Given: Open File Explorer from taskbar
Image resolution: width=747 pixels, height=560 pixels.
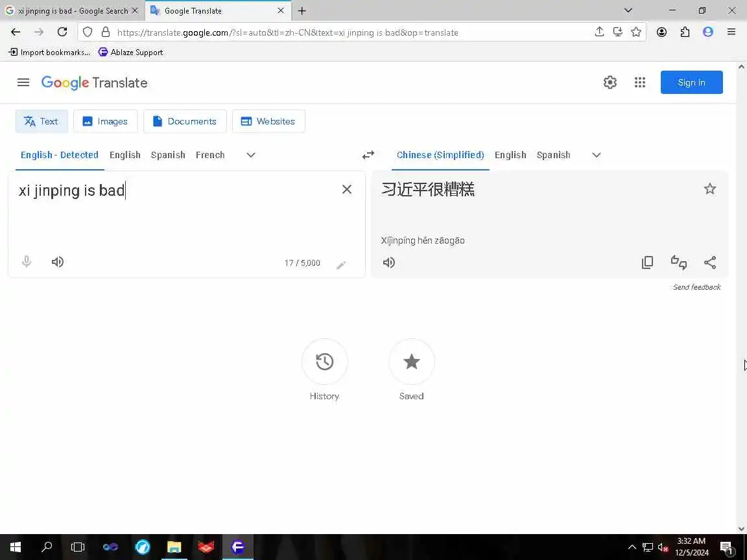Looking at the screenshot, I should tap(174, 546).
